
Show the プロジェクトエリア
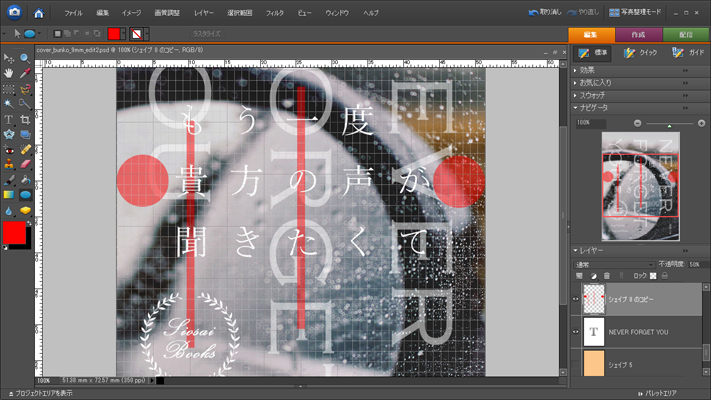pyautogui.click(x=40, y=393)
